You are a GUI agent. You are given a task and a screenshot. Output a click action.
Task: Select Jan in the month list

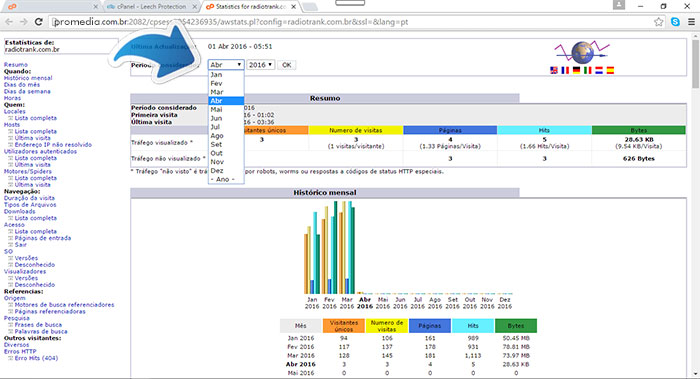226,75
